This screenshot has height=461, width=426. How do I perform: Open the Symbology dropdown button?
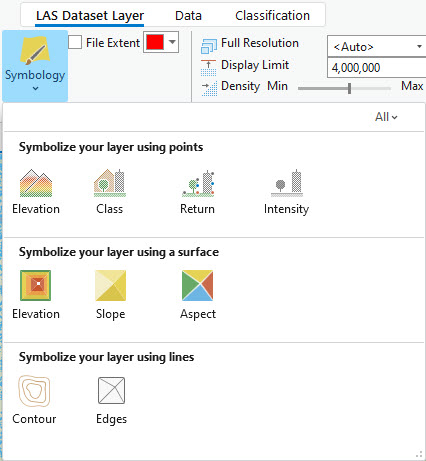click(x=35, y=66)
